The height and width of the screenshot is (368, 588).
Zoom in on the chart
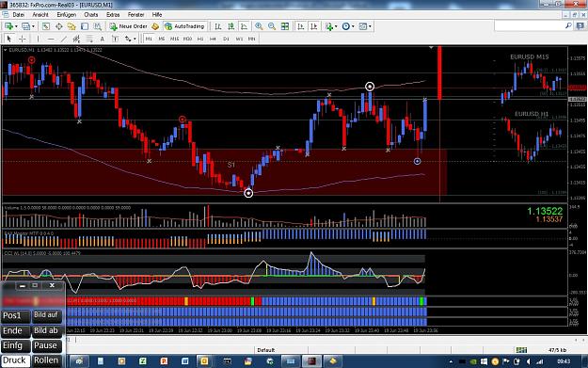tap(259, 26)
